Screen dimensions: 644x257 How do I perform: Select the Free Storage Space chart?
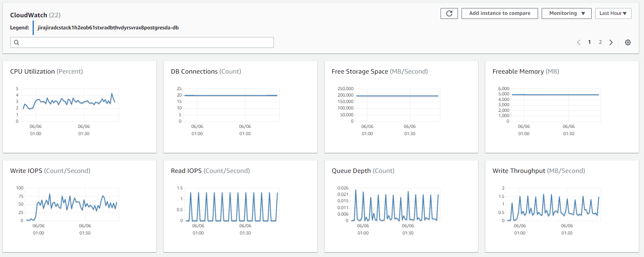tap(398, 105)
